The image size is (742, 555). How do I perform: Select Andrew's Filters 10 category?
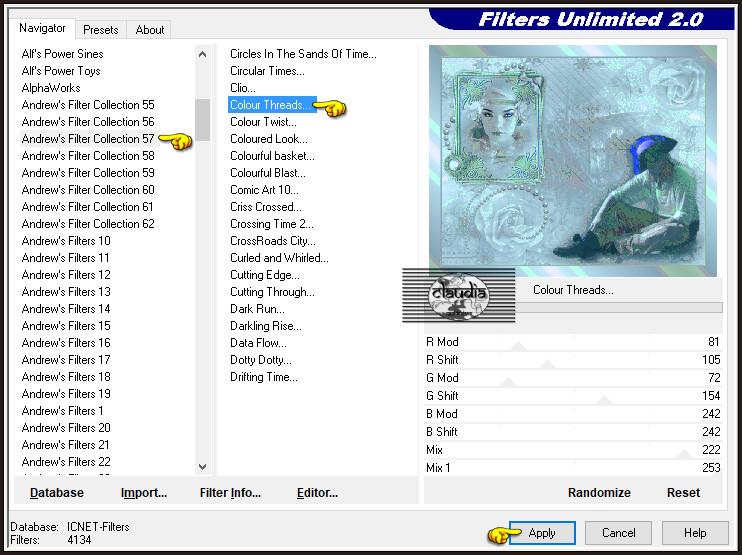coord(66,241)
